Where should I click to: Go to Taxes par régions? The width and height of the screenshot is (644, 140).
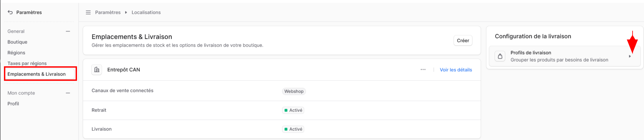(27, 63)
